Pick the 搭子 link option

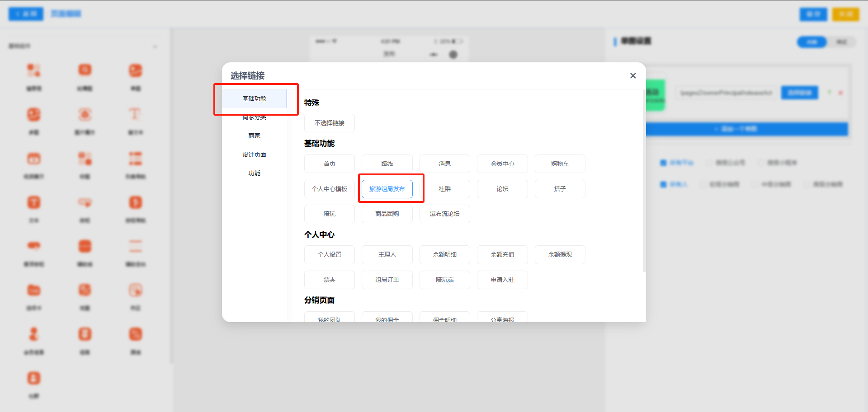point(560,189)
